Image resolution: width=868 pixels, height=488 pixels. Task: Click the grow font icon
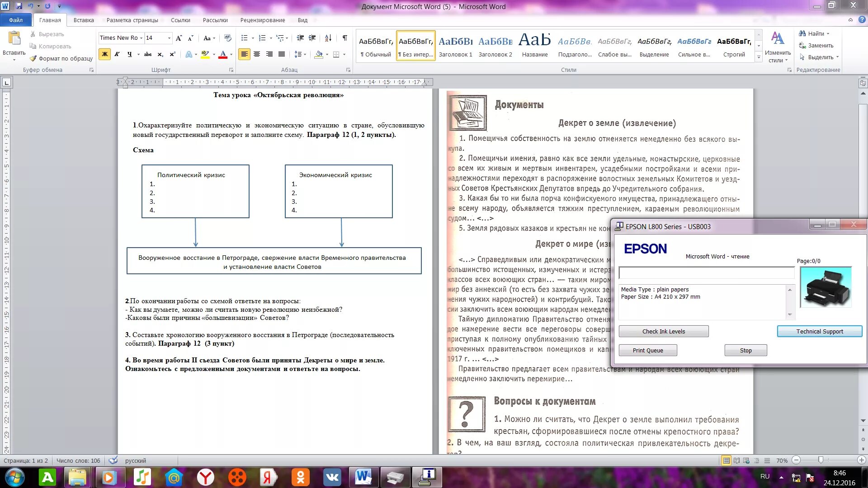(179, 38)
